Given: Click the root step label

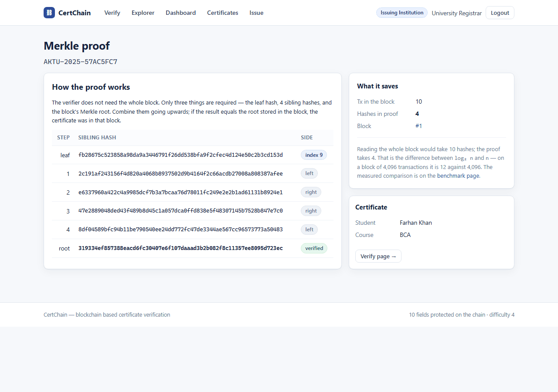Looking at the screenshot, I should point(64,248).
